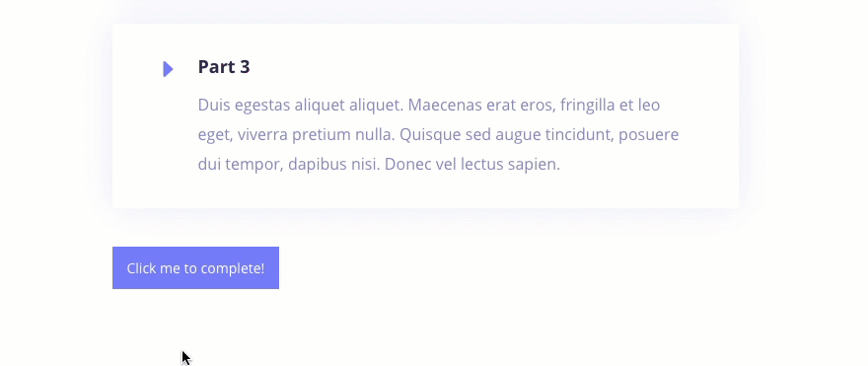
Task: Click the line starting "eget, viverra pretium"
Action: [x=438, y=135]
